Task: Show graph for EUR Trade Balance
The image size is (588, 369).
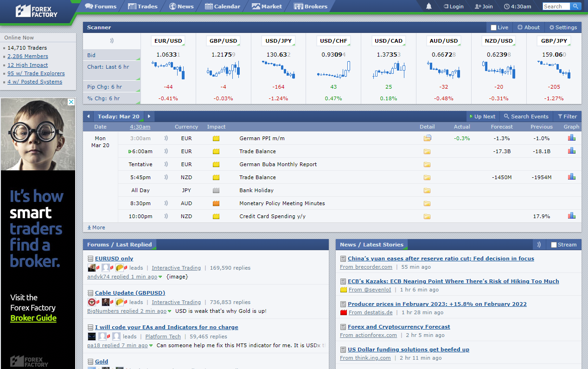Action: pyautogui.click(x=571, y=151)
